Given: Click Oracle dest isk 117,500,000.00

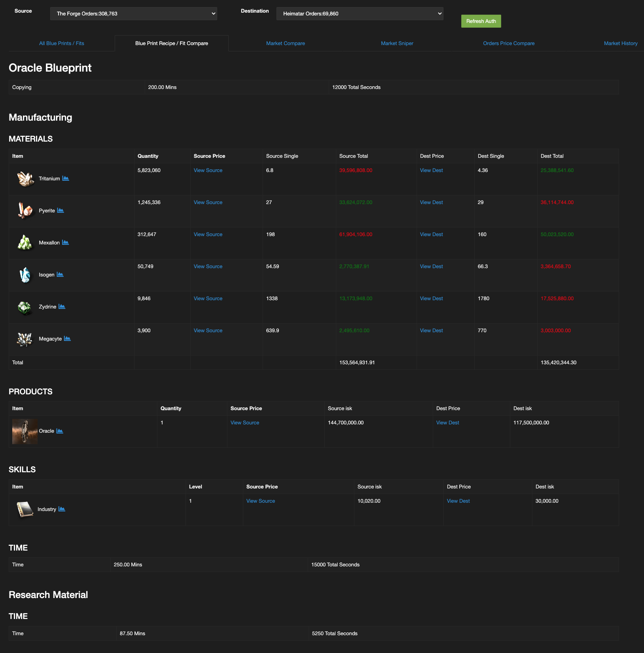Looking at the screenshot, I should 531,423.
